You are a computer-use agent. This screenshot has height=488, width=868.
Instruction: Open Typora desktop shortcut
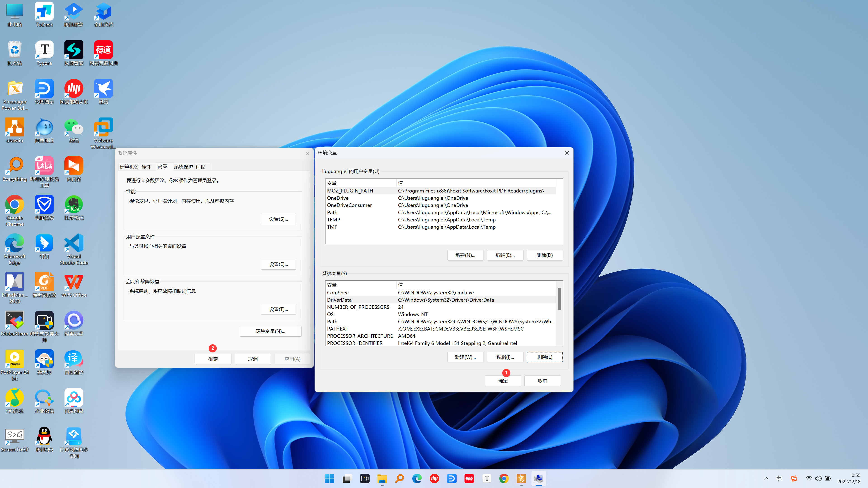tap(44, 54)
